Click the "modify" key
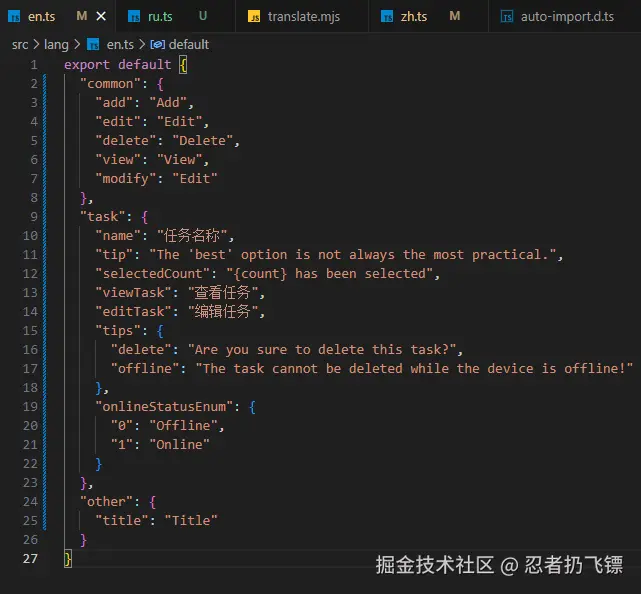This screenshot has width=641, height=594. click(126, 179)
